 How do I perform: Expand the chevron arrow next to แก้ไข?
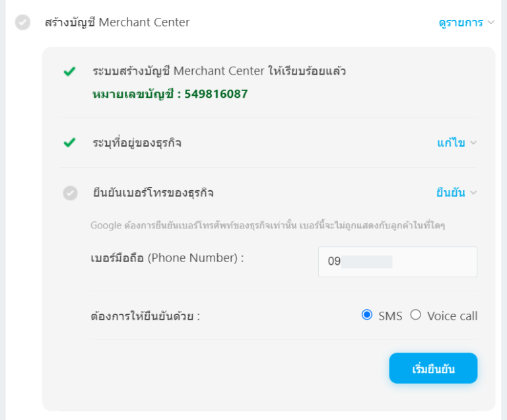tap(473, 143)
